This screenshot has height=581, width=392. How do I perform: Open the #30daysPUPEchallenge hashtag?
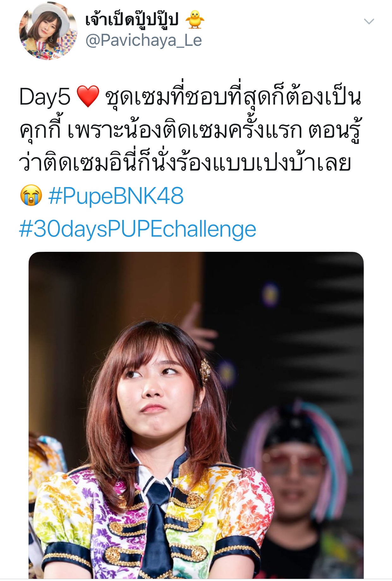pos(137,229)
